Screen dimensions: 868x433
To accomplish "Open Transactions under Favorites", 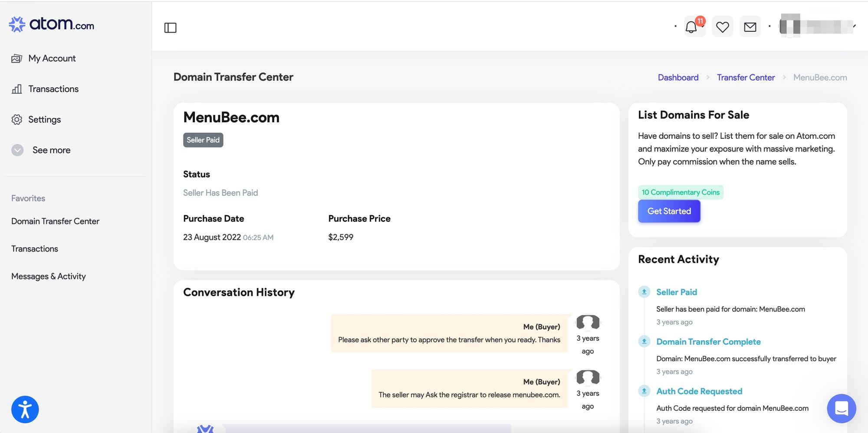I will coord(35,249).
